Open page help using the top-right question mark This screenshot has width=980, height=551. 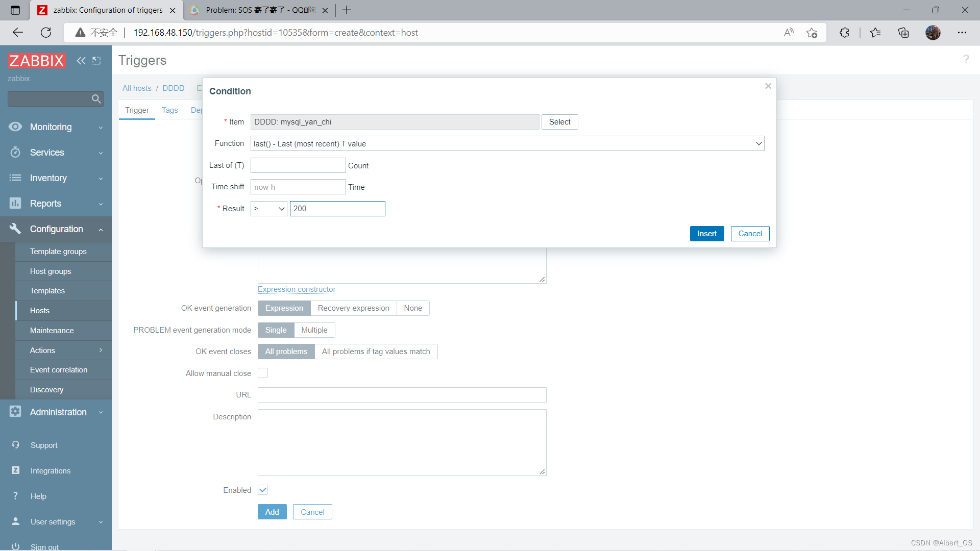[966, 59]
